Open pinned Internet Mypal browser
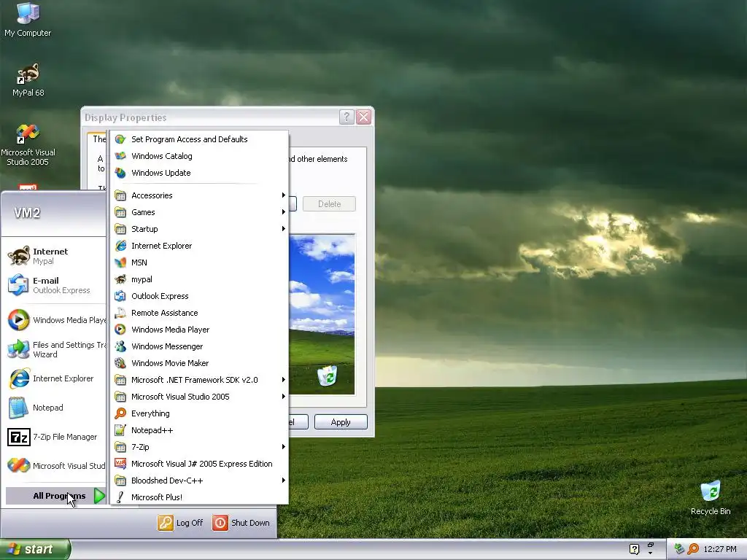The image size is (747, 560). (55, 256)
